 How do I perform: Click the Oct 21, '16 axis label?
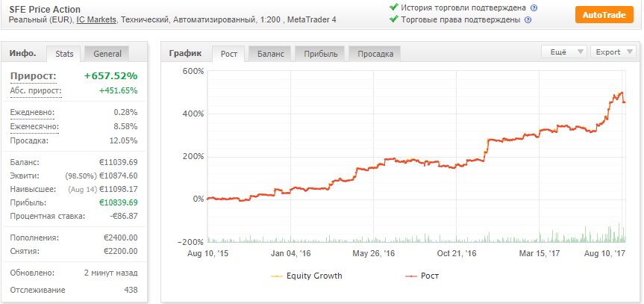click(x=456, y=253)
